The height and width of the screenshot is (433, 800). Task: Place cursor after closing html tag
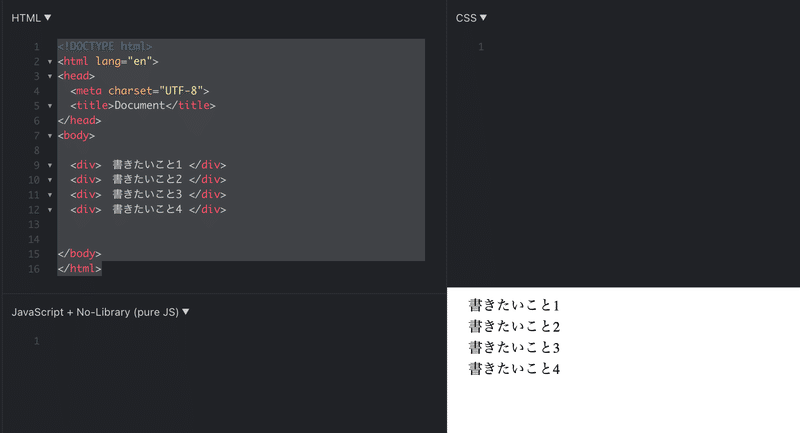(x=102, y=269)
